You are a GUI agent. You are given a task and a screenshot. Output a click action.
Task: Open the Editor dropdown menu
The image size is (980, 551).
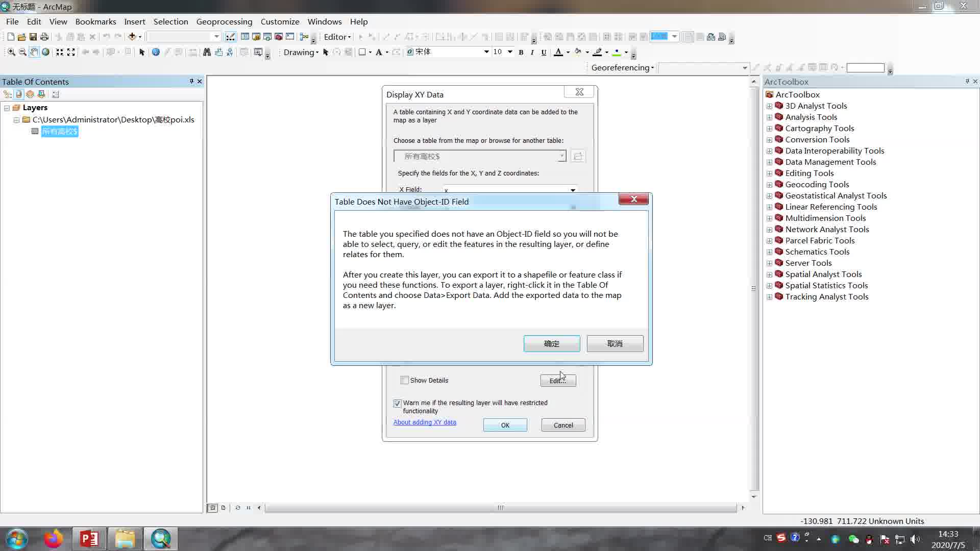337,37
